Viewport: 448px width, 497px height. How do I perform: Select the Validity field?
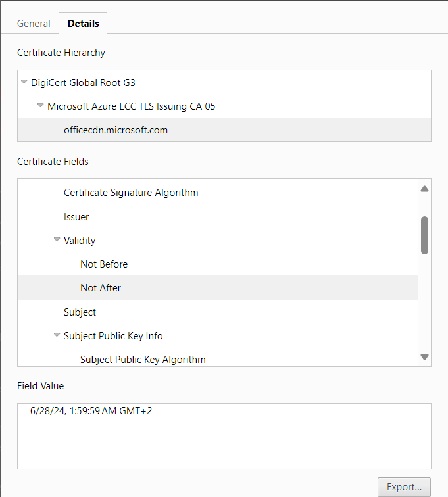80,241
